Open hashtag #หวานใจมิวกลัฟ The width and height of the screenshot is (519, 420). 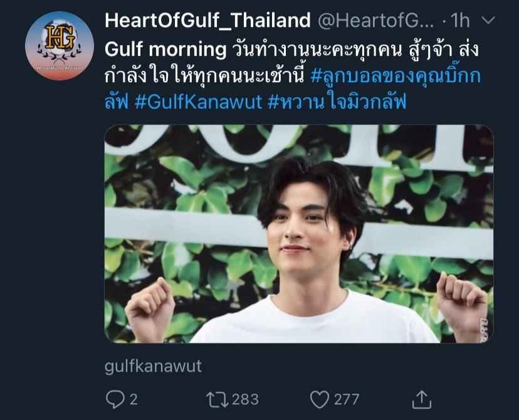[x=337, y=102]
